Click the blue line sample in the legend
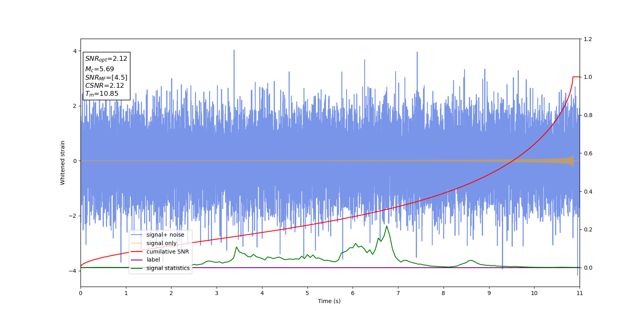Image resolution: width=644 pixels, height=322 pixels. (137, 235)
